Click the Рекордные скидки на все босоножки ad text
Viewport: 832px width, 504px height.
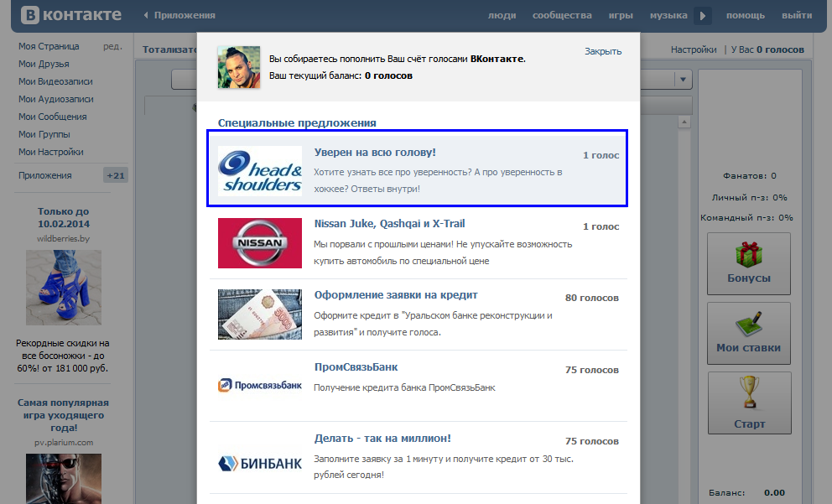click(63, 356)
